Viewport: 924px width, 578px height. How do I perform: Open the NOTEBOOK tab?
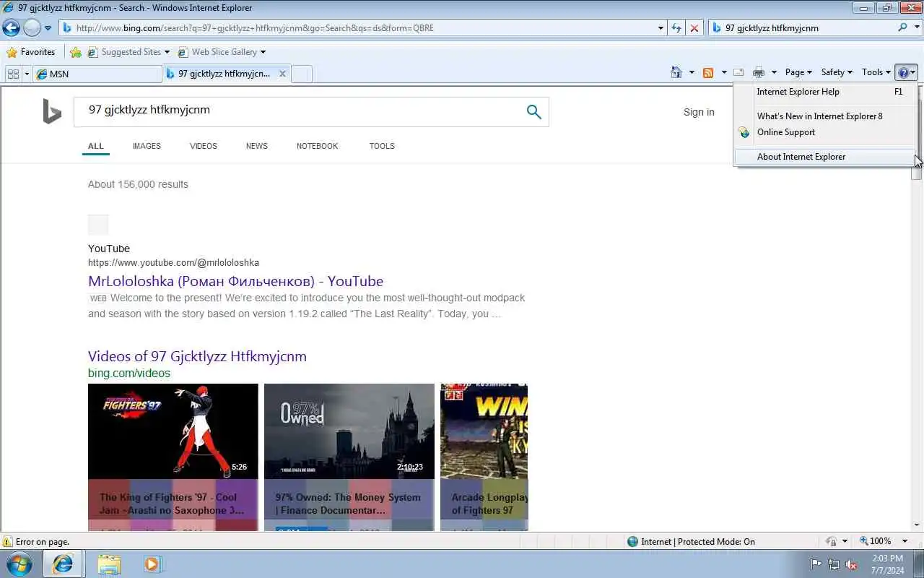coord(317,146)
